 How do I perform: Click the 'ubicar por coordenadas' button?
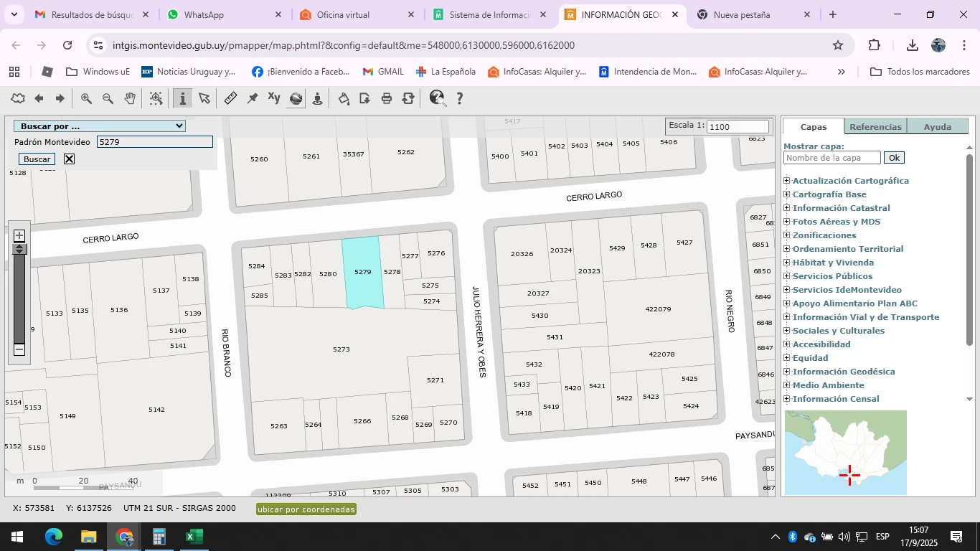(306, 509)
